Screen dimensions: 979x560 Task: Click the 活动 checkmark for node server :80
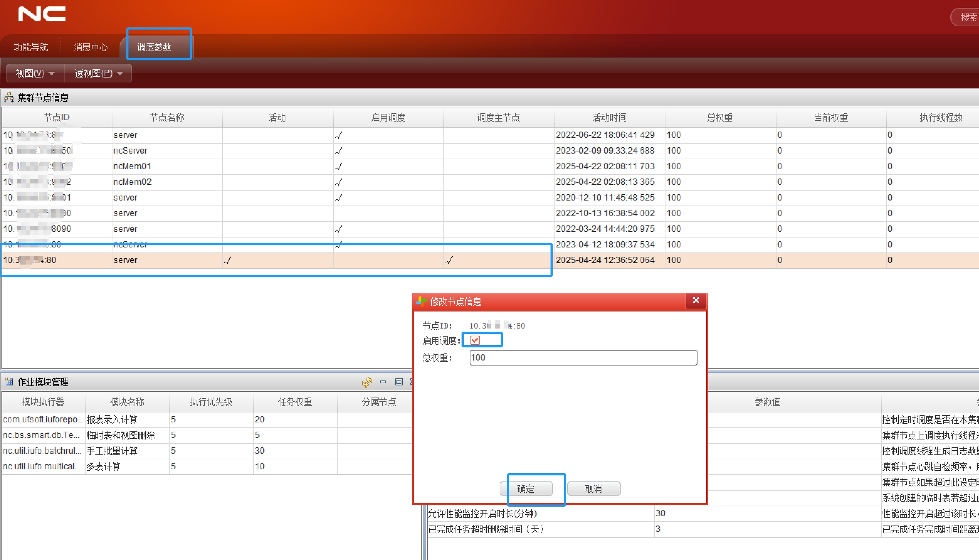click(x=228, y=260)
